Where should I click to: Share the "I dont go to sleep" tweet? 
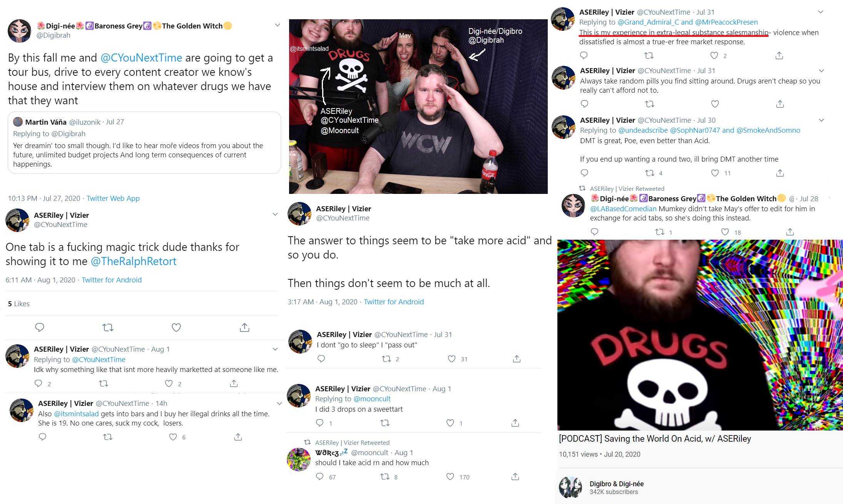pyautogui.click(x=517, y=359)
